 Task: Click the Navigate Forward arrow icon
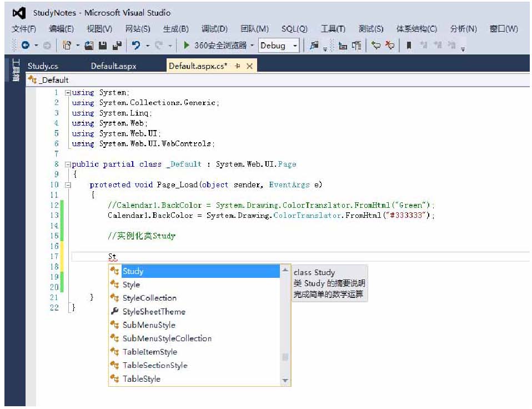point(47,45)
